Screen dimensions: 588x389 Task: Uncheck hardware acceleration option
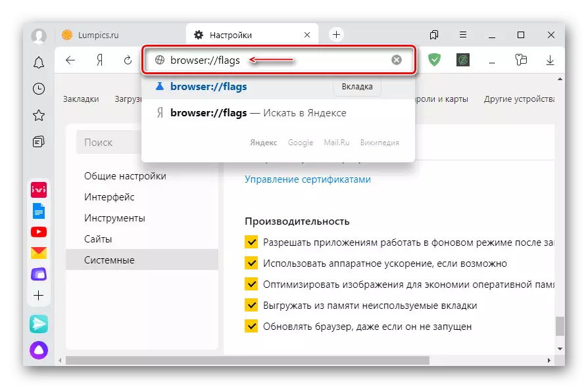[x=251, y=263]
